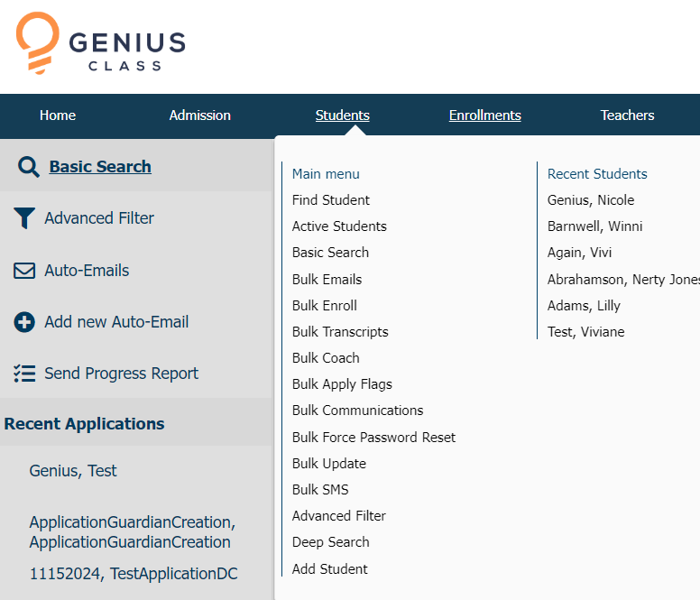Open recent application Genius, Test
The width and height of the screenshot is (700, 600).
pyautogui.click(x=73, y=471)
